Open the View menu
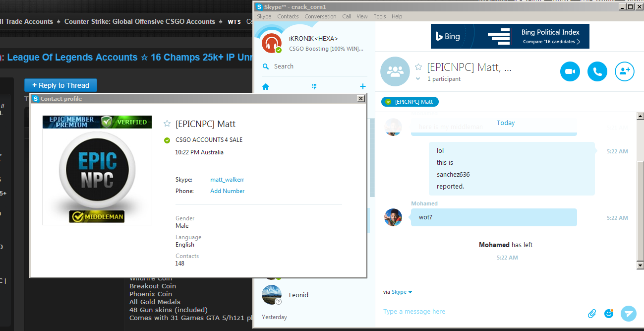This screenshot has width=644, height=331. [362, 16]
